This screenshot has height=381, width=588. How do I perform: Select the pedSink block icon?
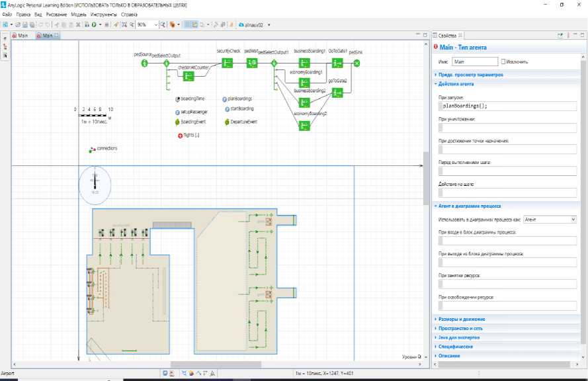(357, 63)
